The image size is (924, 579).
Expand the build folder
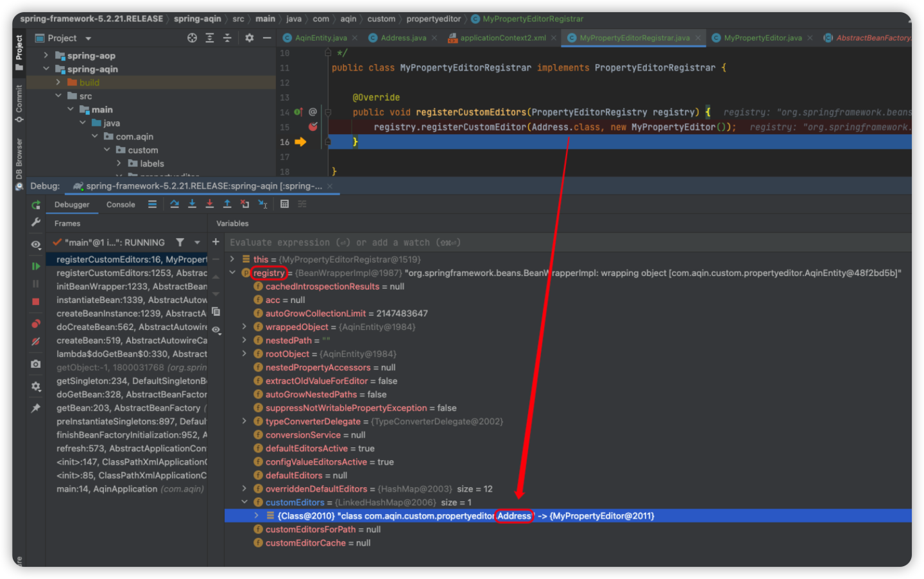[58, 82]
